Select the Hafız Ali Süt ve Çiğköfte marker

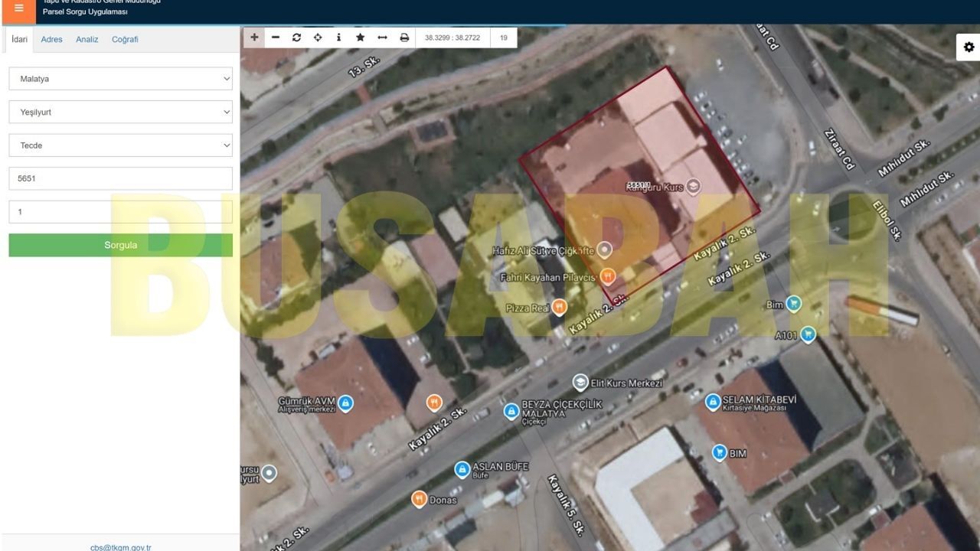click(x=605, y=249)
